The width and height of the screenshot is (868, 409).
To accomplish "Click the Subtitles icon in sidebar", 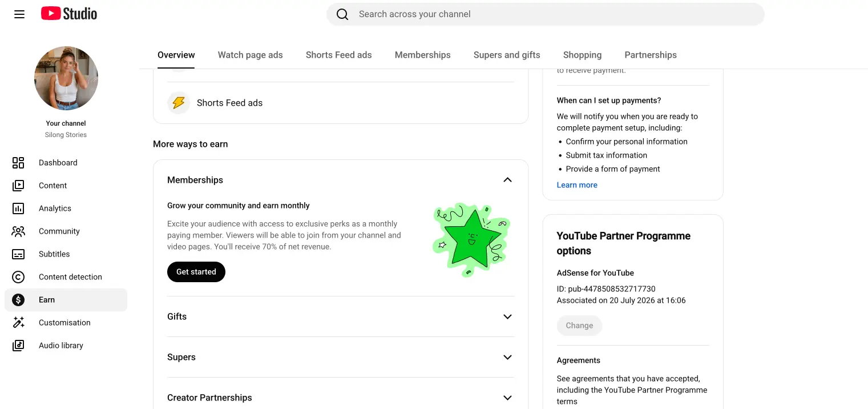I will pos(18,254).
